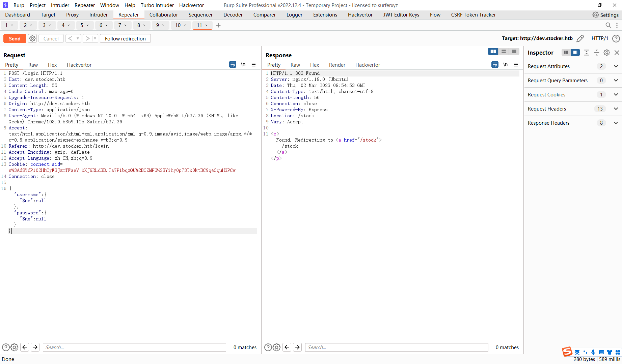Screen dimensions: 622x364
Task: Add a new Repeater tab with plus icon
Action: point(218,25)
